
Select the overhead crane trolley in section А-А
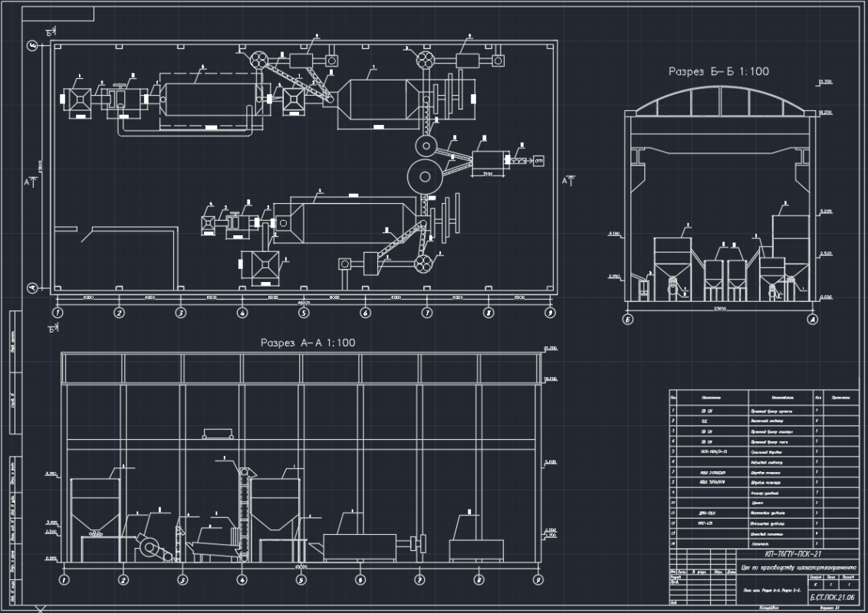tap(218, 434)
